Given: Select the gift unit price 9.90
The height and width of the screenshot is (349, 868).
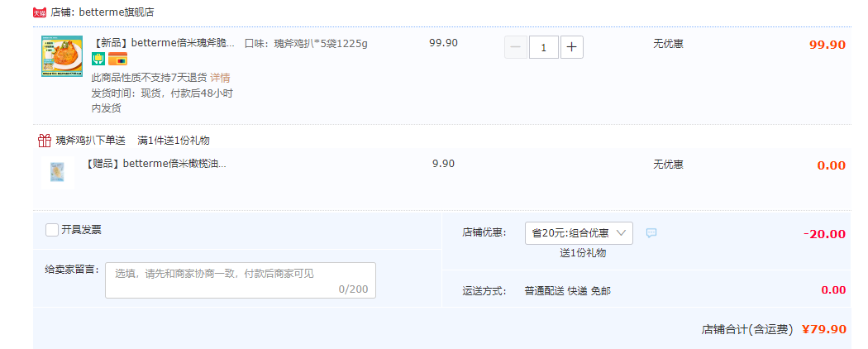Looking at the screenshot, I should [443, 164].
